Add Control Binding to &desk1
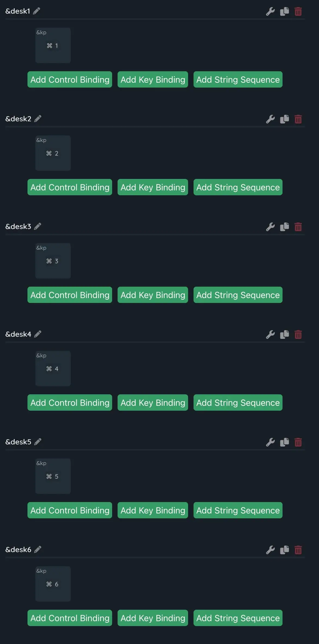 [x=70, y=79]
